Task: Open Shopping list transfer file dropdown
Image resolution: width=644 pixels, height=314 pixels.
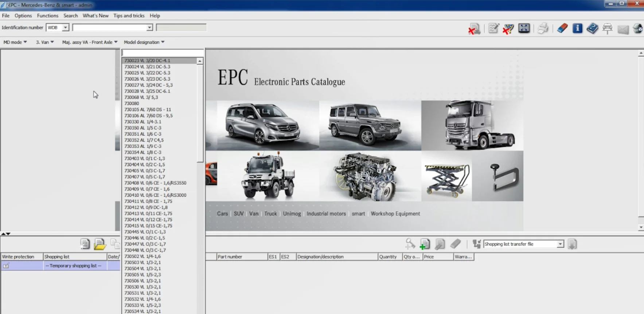Action: coord(560,244)
